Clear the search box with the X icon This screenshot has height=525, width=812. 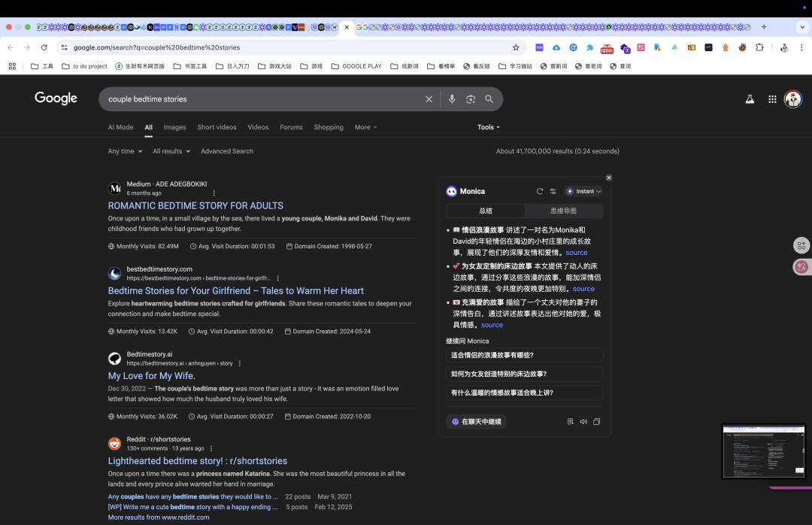[429, 99]
